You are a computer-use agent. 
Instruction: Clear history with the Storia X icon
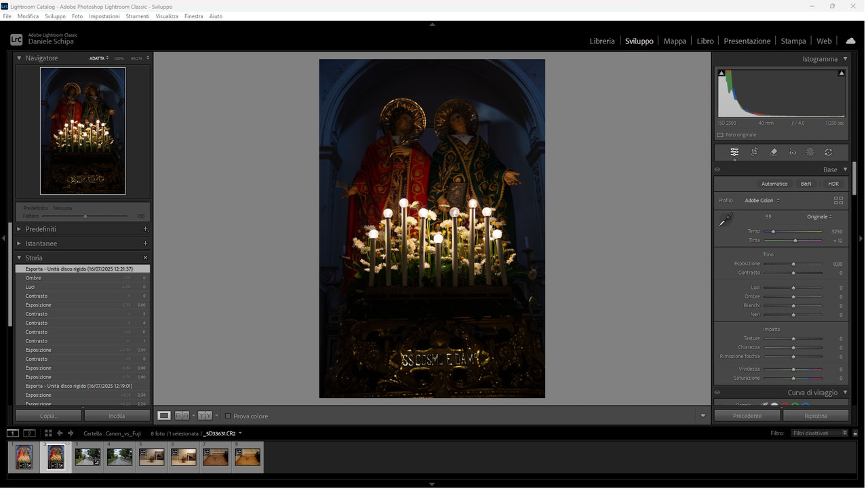[x=145, y=258]
